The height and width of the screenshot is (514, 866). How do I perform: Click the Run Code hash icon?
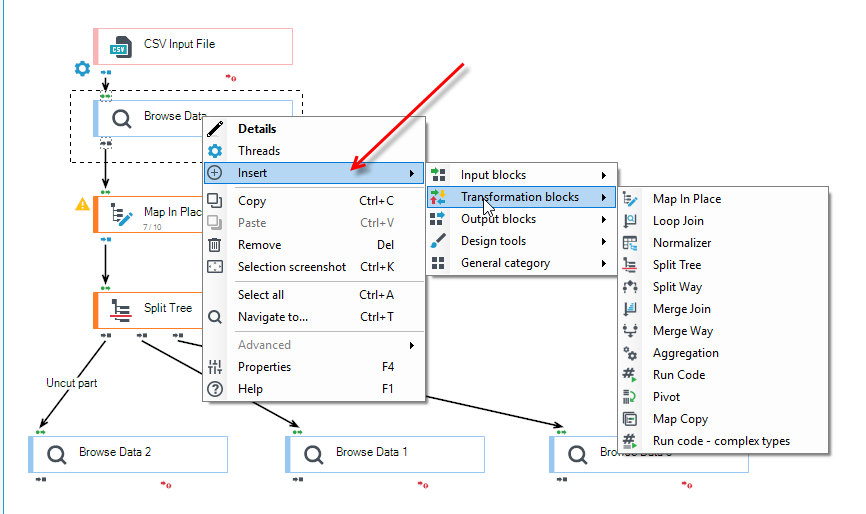tap(630, 375)
